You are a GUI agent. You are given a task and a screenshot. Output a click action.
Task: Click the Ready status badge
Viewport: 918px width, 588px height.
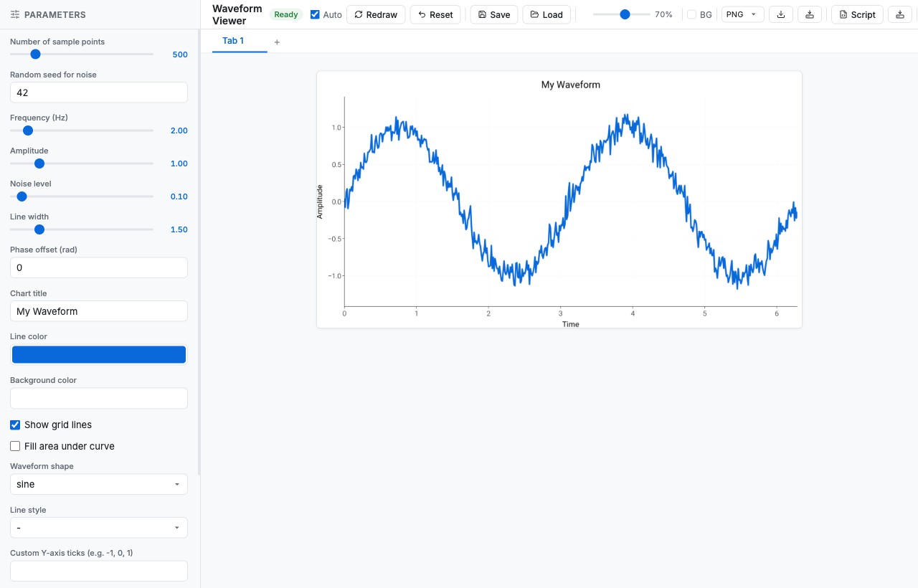[286, 14]
